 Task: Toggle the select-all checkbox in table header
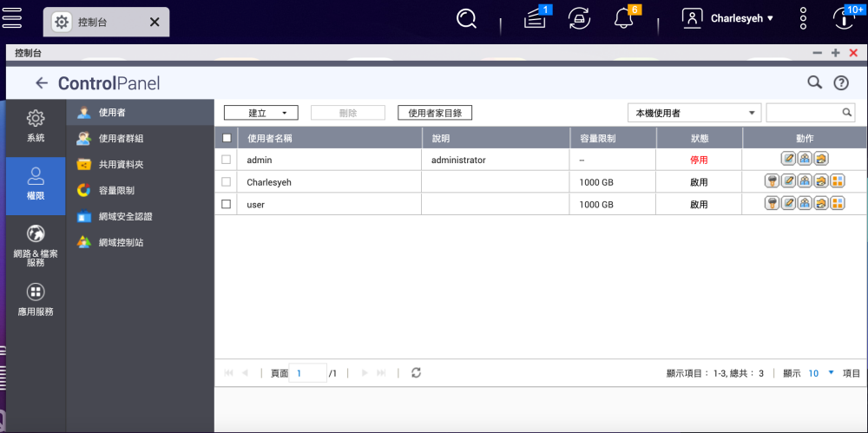(x=227, y=138)
